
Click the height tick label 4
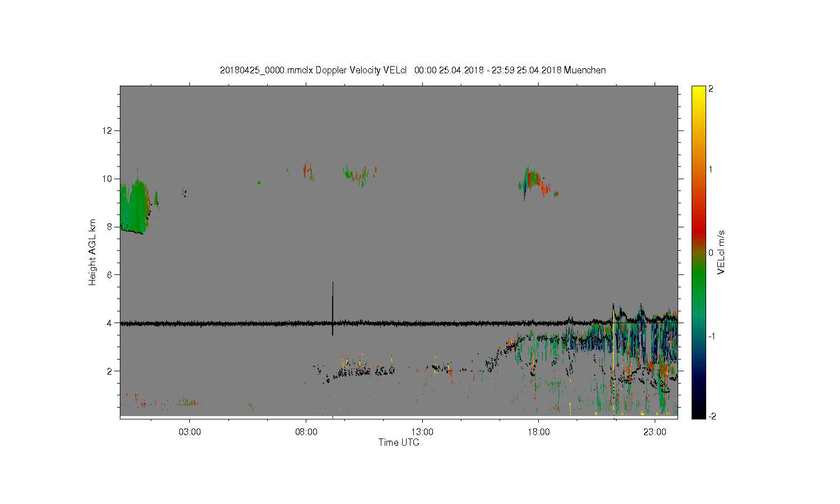tap(110, 323)
